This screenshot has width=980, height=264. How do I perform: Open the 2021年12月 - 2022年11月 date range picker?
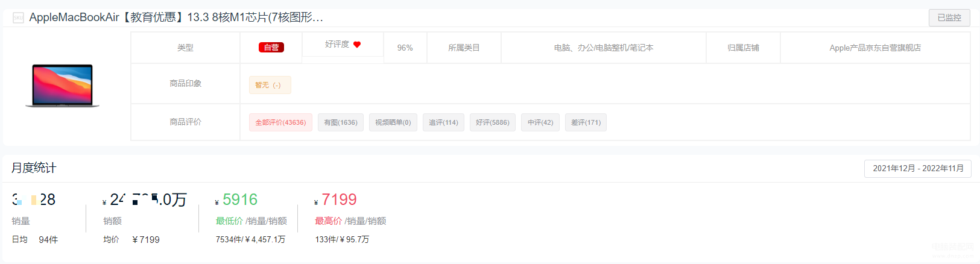click(918, 168)
